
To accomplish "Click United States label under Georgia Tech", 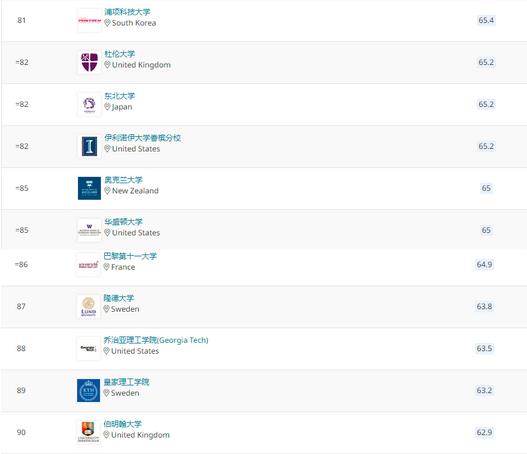I will [x=135, y=351].
